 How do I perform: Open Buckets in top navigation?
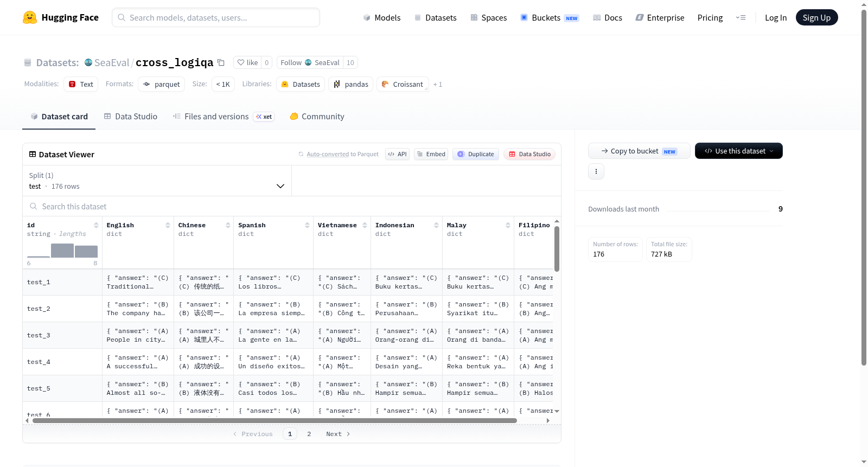coord(550,17)
